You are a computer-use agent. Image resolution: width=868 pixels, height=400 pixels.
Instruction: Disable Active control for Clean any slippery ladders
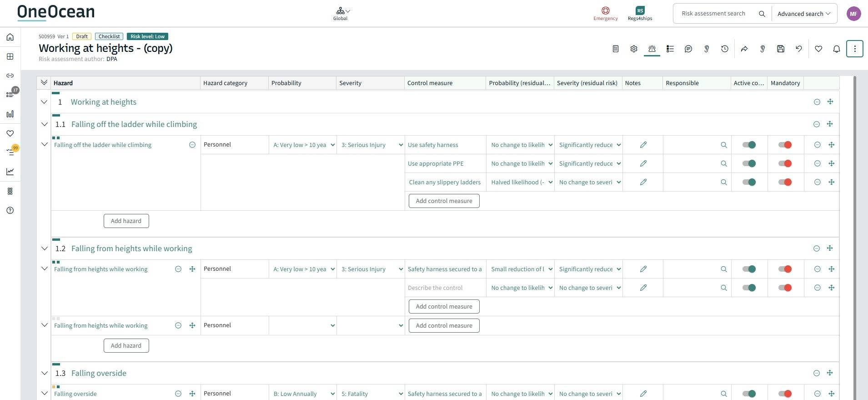click(x=749, y=182)
